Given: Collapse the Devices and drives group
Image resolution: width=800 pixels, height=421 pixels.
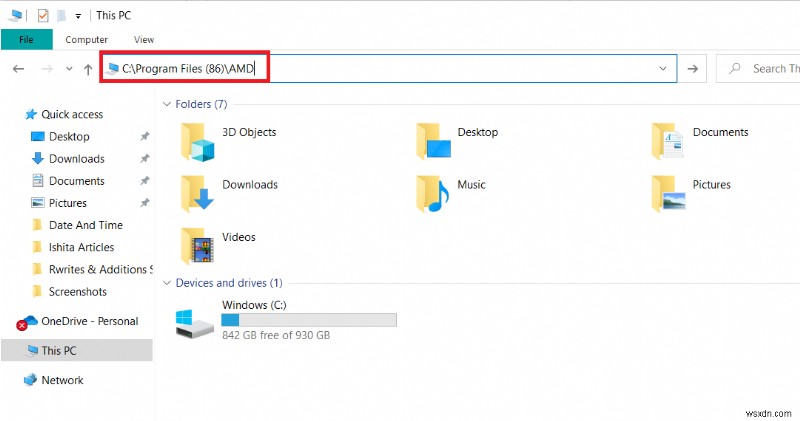Looking at the screenshot, I should point(166,283).
